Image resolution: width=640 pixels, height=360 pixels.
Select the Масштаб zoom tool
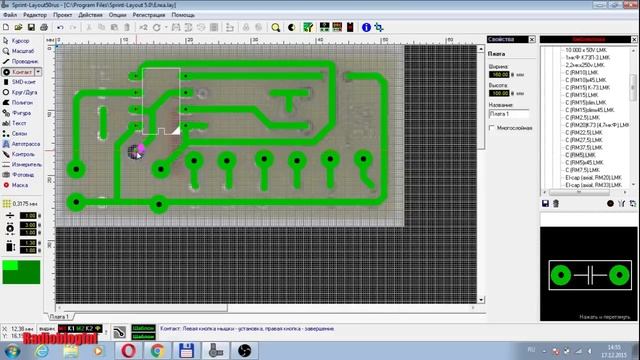[x=18, y=51]
